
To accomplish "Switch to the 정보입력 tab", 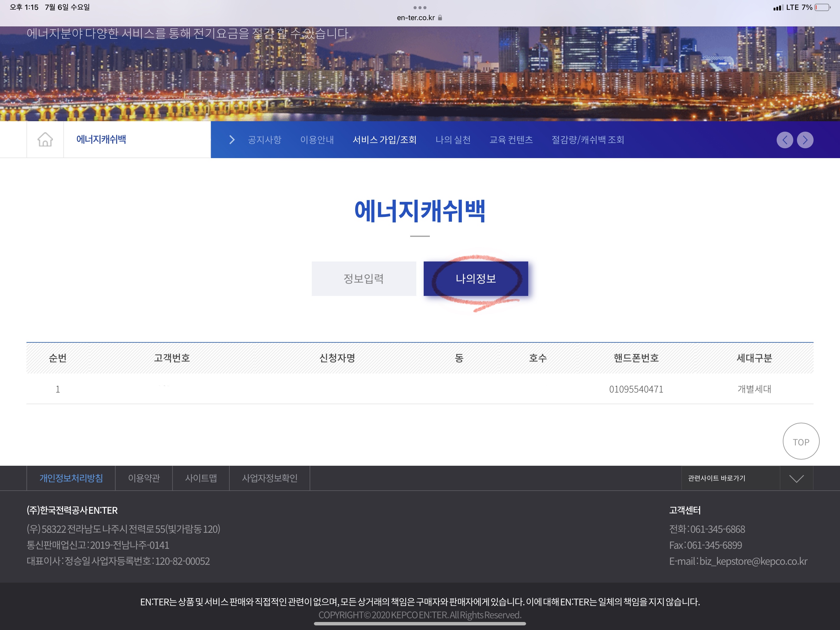I will (x=363, y=278).
